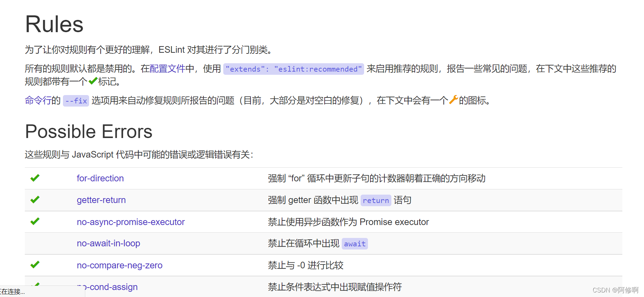Click the --fix code snippet
644x297 pixels.
click(x=76, y=101)
